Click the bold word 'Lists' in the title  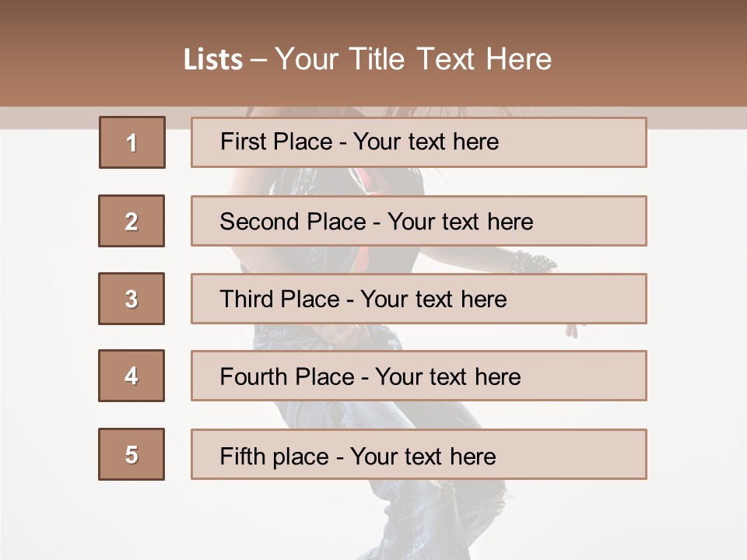[213, 60]
